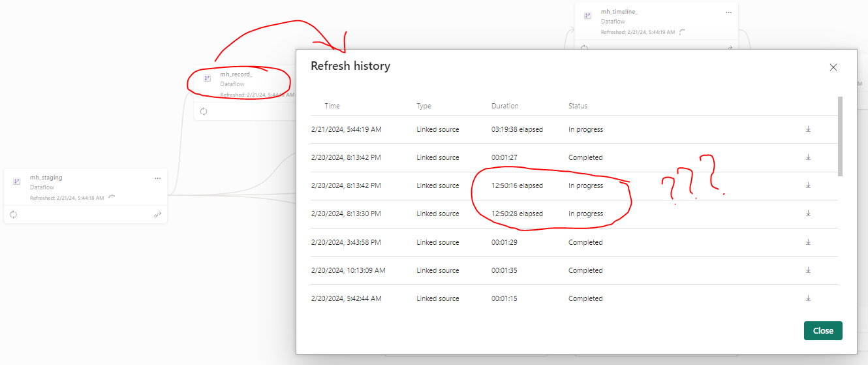Click Linked source in 10:13:09 AM row
This screenshot has width=868, height=365.
pyautogui.click(x=438, y=270)
